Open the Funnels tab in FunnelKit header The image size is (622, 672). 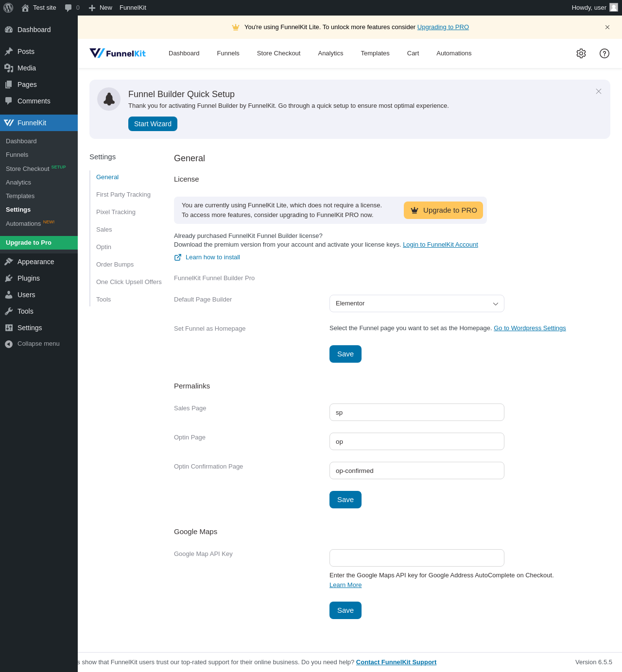click(228, 53)
